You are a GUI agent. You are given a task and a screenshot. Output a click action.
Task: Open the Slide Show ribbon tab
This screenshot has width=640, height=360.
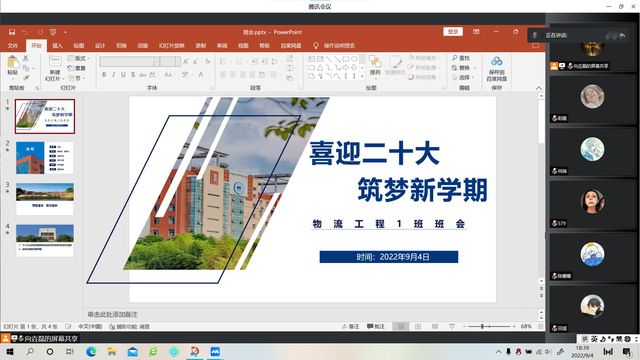point(172,46)
